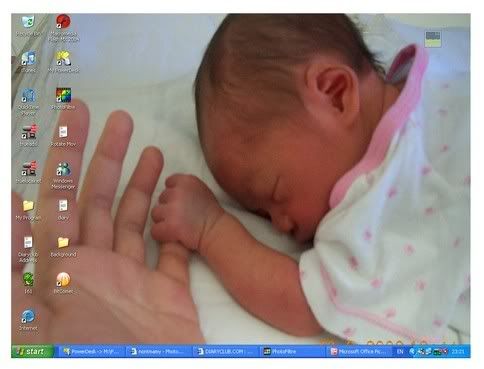The width and height of the screenshot is (484, 369).
Task: Open the Diaryclub Address document icon
Action: 28,243
